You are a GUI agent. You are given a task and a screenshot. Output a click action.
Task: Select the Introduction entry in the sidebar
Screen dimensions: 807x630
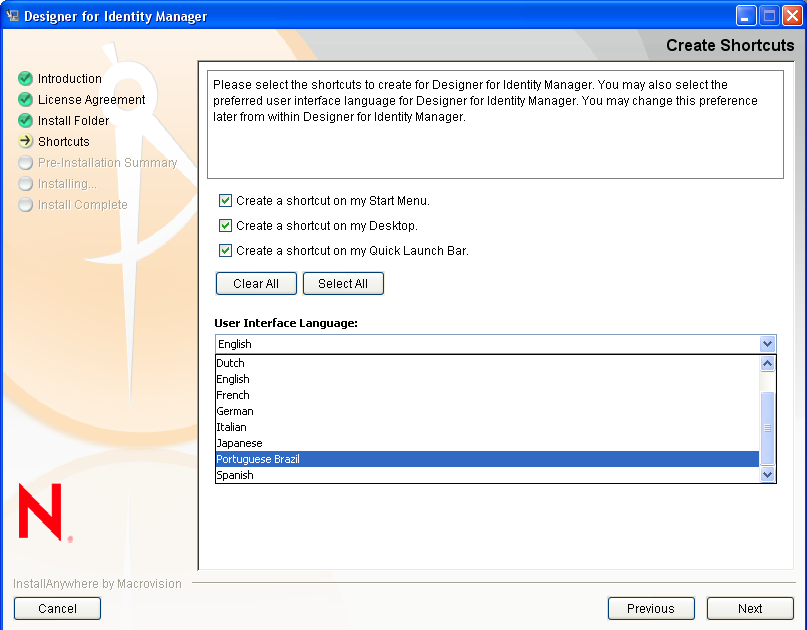[x=71, y=78]
